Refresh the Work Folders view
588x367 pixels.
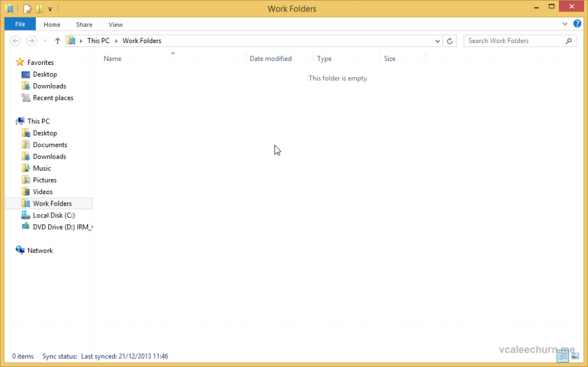(x=450, y=41)
